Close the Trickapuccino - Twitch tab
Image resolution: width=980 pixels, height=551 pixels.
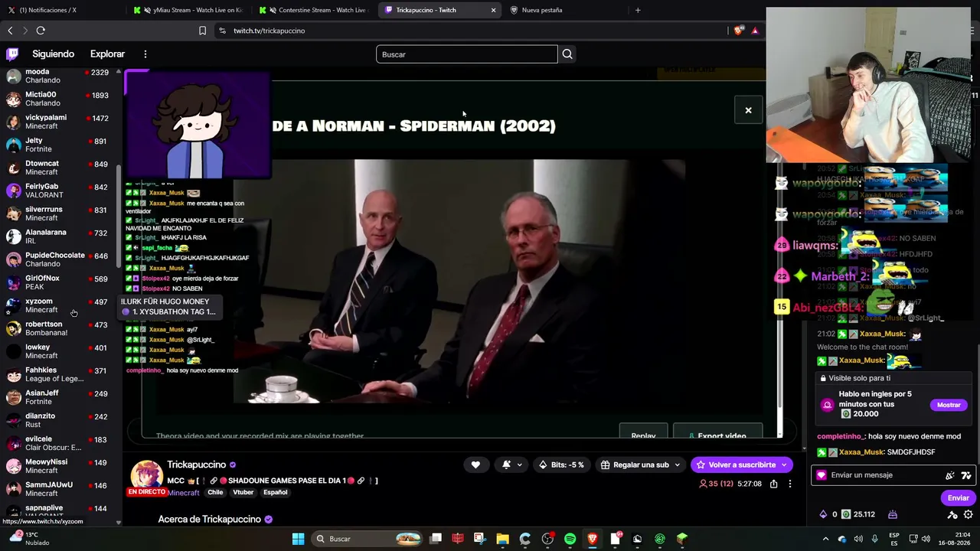coord(493,10)
